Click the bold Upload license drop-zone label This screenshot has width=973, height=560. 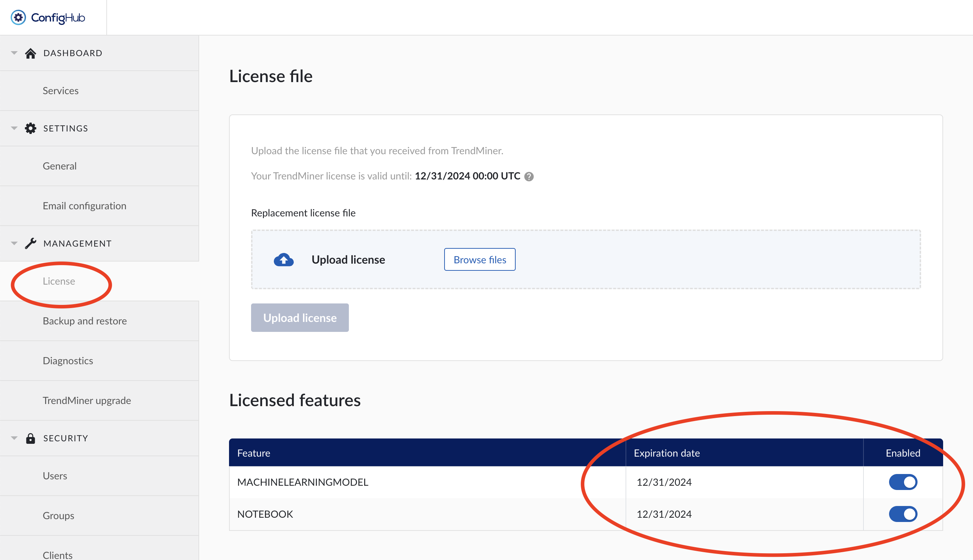(348, 260)
